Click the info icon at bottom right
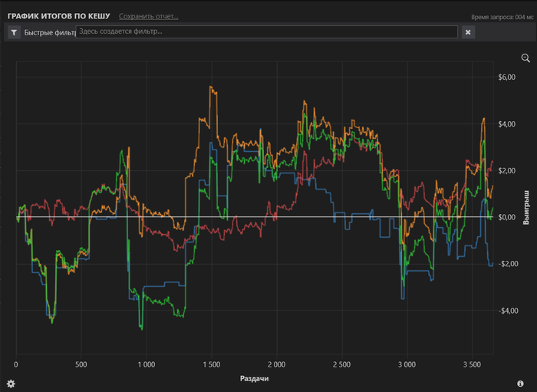This screenshot has width=537, height=392. pyautogui.click(x=520, y=383)
